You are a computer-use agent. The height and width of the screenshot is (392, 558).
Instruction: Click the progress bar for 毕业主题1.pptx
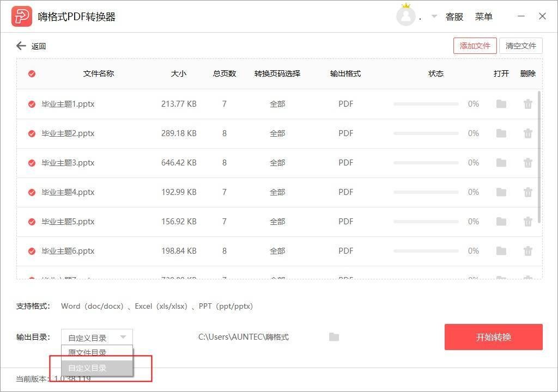(426, 104)
